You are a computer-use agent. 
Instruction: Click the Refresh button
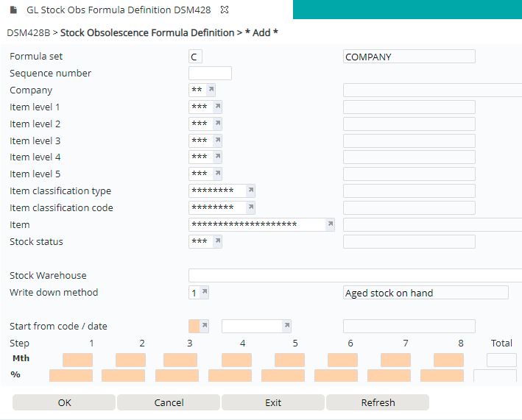(378, 402)
